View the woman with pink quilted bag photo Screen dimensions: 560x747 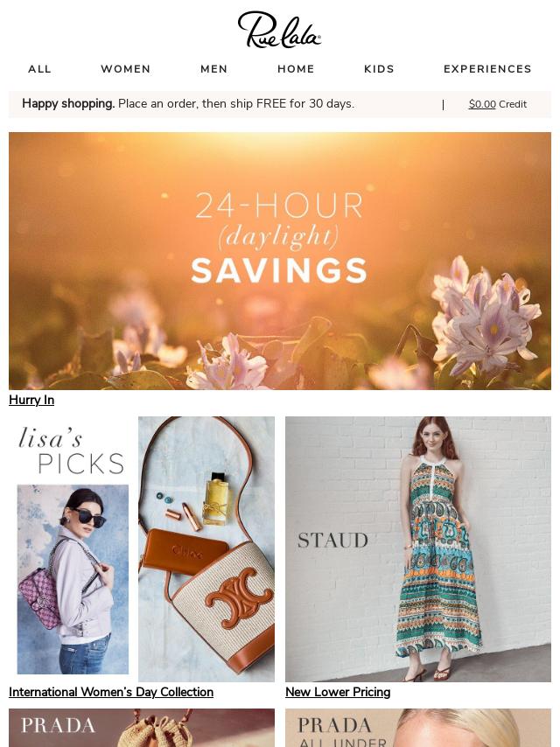[73, 579]
